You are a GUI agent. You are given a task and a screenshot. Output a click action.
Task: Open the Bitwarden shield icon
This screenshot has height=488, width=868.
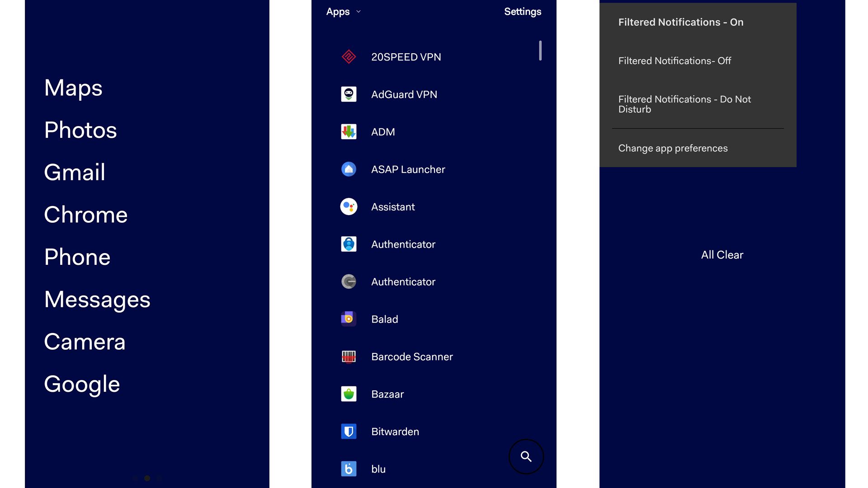(349, 432)
